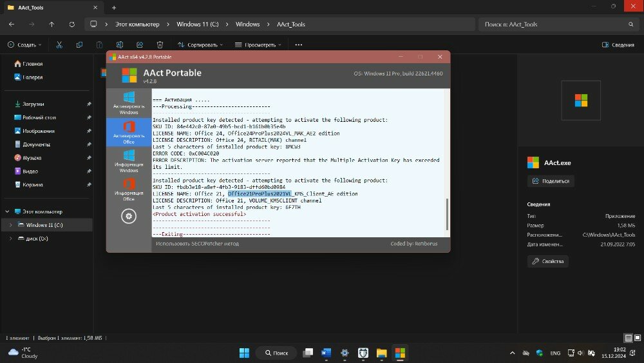
Task: Open the Windows Start menu
Action: pos(244,353)
